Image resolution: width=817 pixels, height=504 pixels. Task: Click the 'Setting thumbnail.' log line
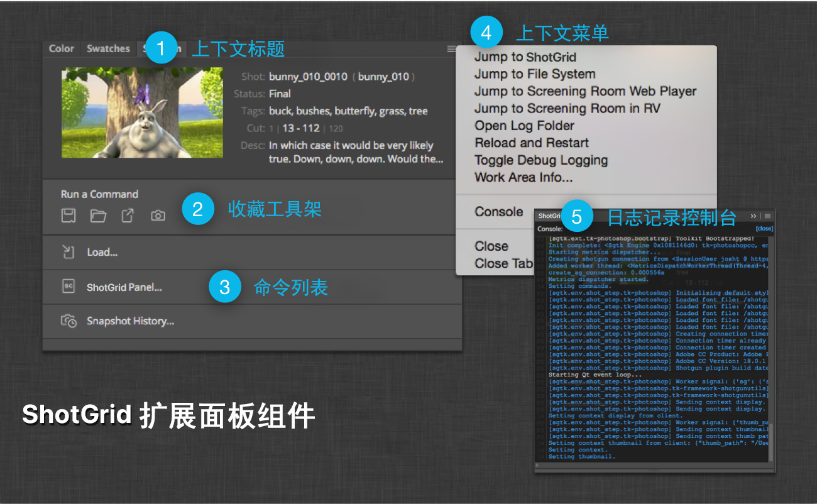click(x=582, y=456)
